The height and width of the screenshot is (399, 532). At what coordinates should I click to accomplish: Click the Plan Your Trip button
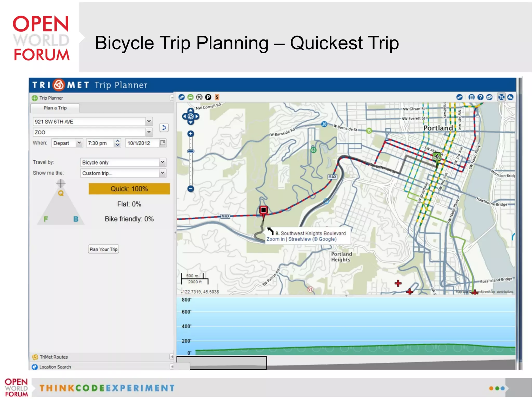click(x=103, y=249)
